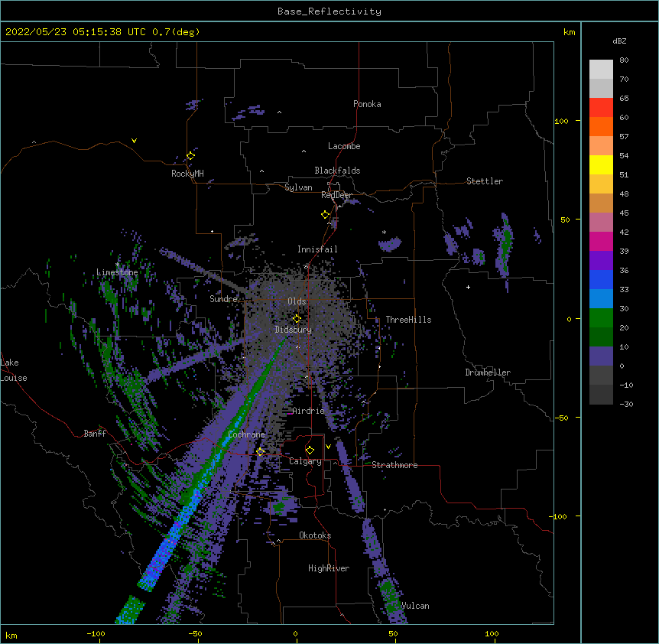Image resolution: width=659 pixels, height=644 pixels.
Task: Select the 50 tick label on the bottom axis
Action: coord(392,633)
